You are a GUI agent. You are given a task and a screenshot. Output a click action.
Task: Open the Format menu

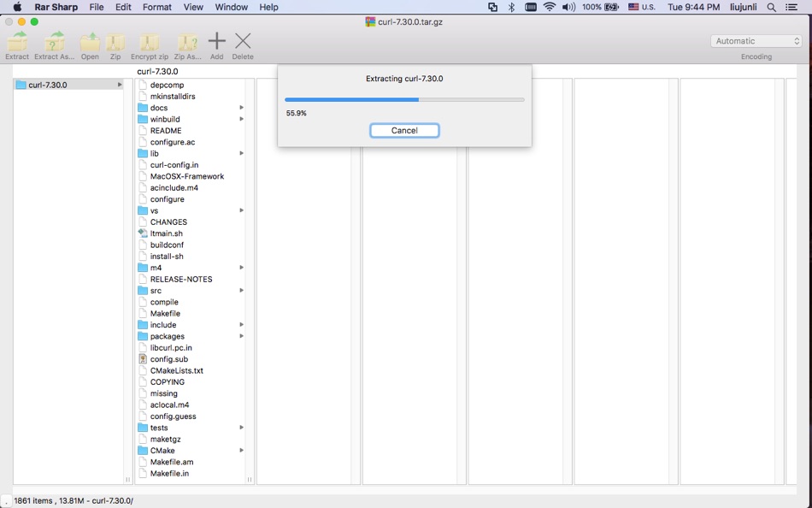point(157,7)
